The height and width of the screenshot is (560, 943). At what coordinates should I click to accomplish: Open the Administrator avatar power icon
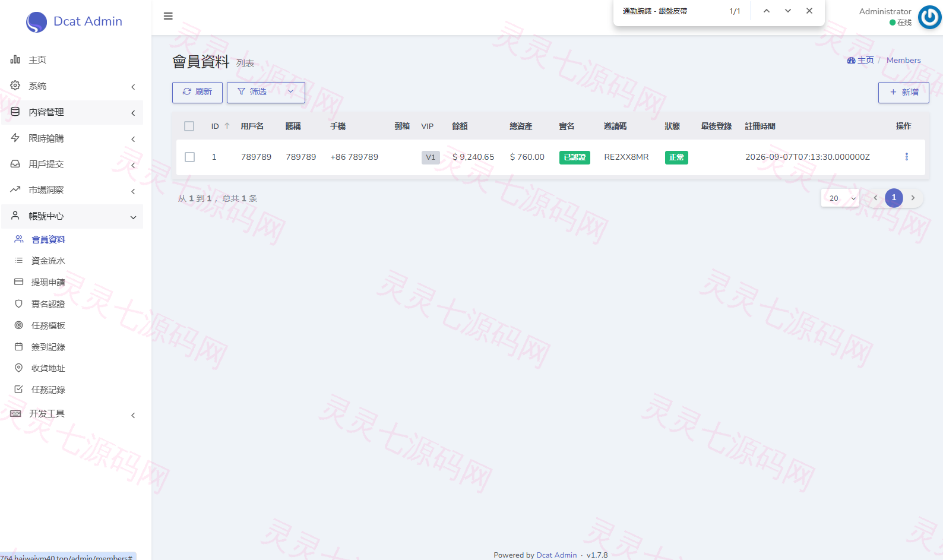pos(929,17)
